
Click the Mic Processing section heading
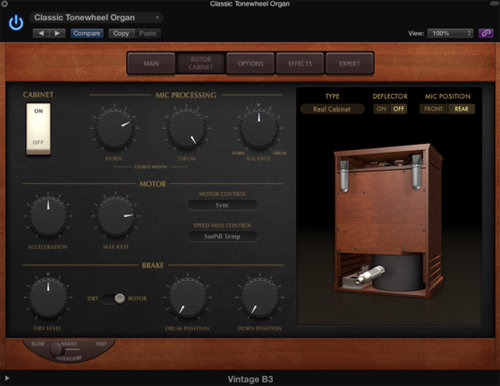(x=186, y=95)
